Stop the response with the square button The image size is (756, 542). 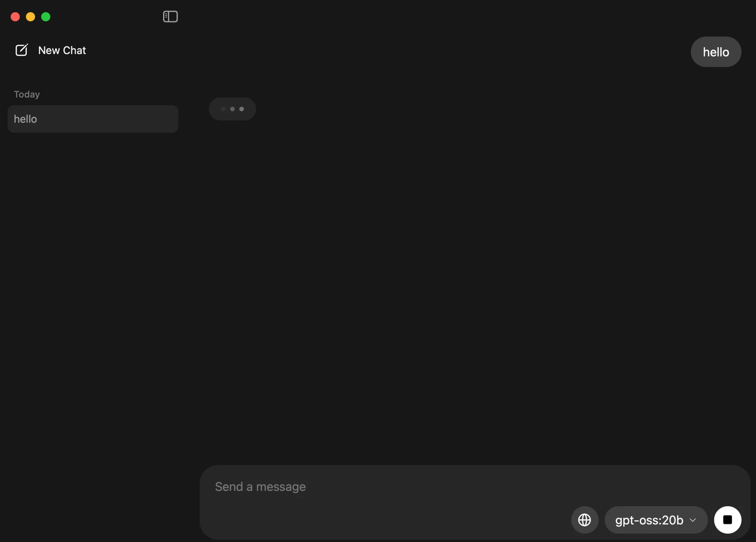(727, 520)
